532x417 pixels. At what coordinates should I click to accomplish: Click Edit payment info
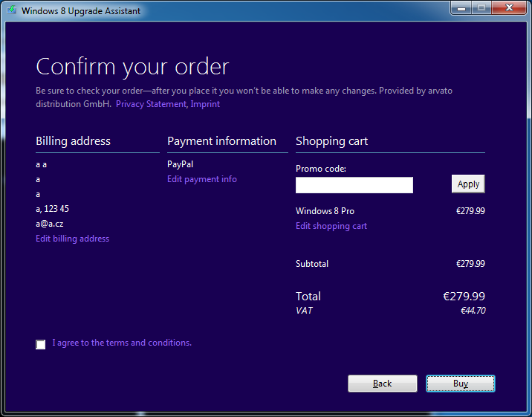point(202,179)
